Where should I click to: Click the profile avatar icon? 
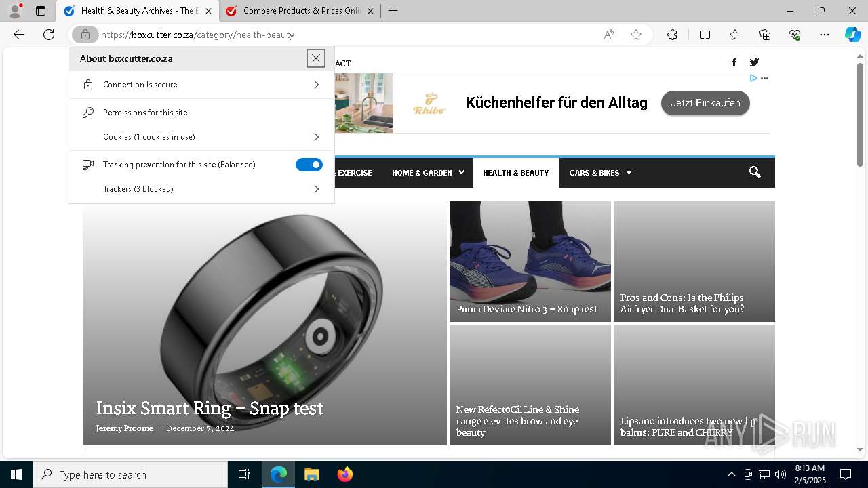coord(15,11)
